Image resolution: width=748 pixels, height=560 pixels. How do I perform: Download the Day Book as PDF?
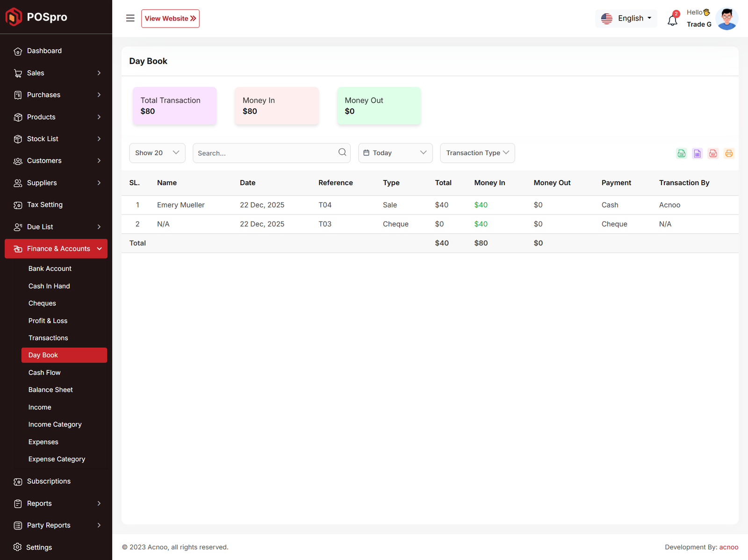tap(713, 153)
